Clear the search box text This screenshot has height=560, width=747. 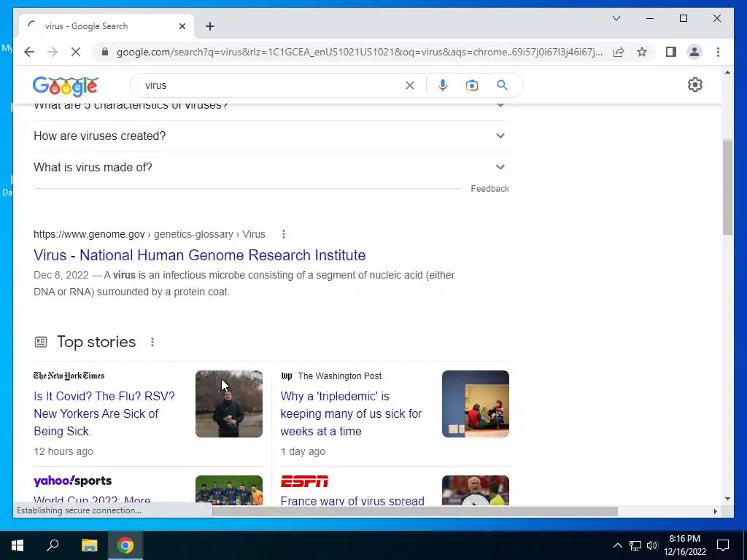click(x=410, y=85)
